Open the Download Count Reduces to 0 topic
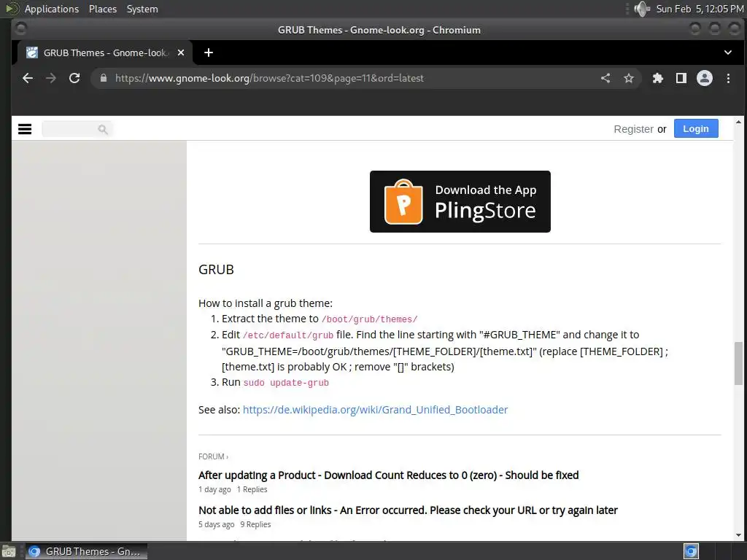The height and width of the screenshot is (560, 747). point(389,475)
